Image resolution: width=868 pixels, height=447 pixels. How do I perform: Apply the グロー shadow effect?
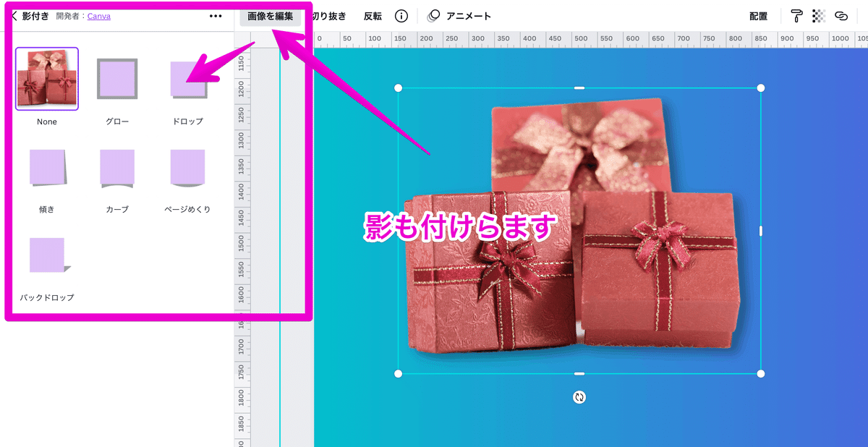point(117,79)
